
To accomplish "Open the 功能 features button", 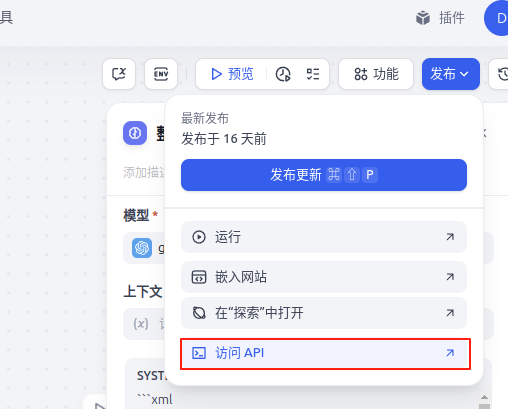I will 376,74.
